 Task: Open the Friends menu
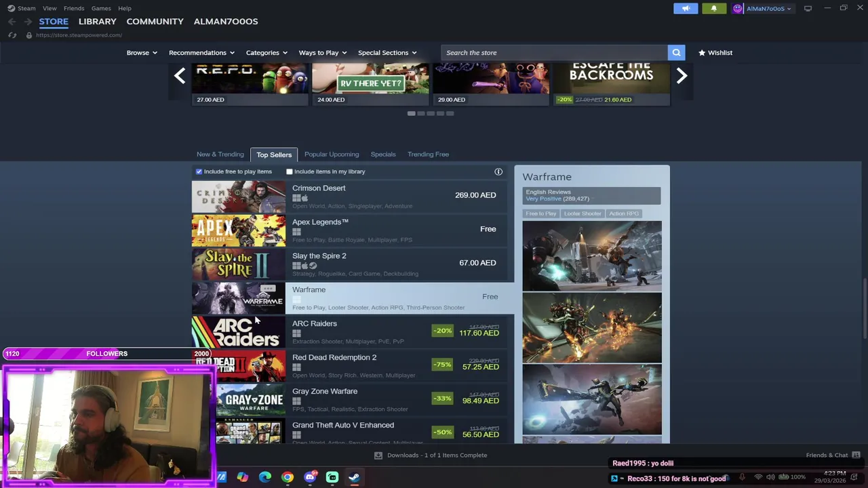tap(74, 8)
